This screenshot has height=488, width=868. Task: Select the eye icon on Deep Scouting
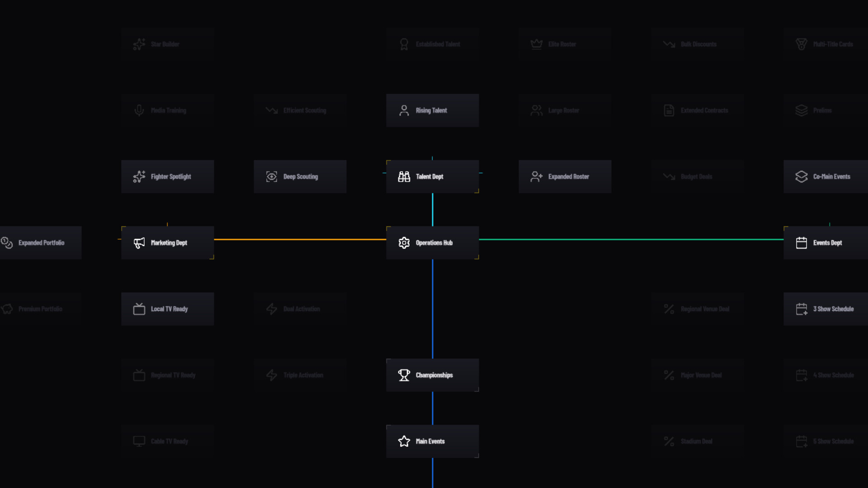[271, 177]
